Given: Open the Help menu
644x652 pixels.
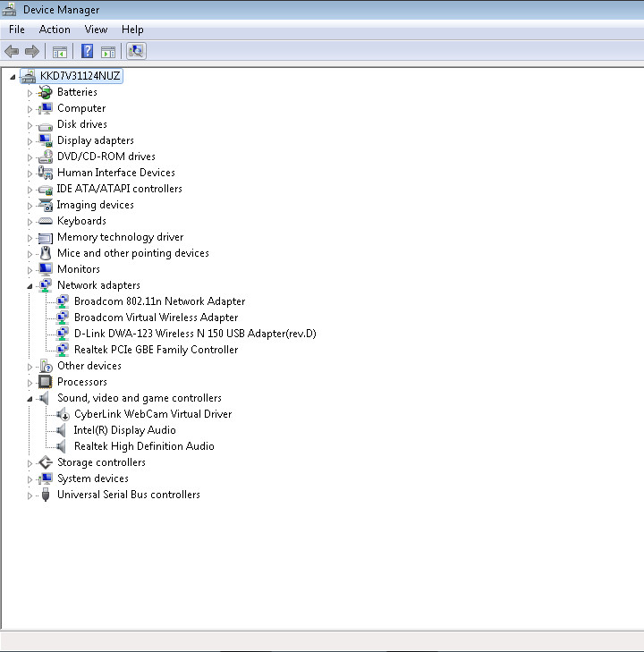Looking at the screenshot, I should (x=132, y=30).
